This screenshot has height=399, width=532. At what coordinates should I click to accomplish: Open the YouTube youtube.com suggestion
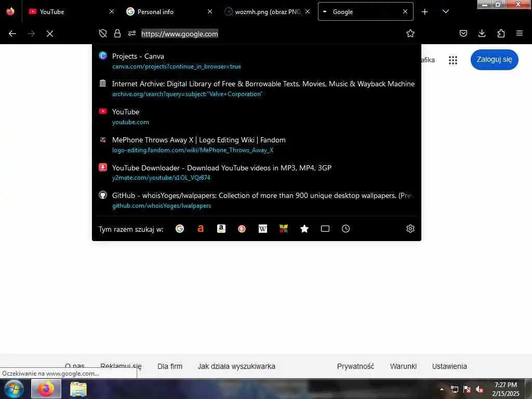point(257,117)
